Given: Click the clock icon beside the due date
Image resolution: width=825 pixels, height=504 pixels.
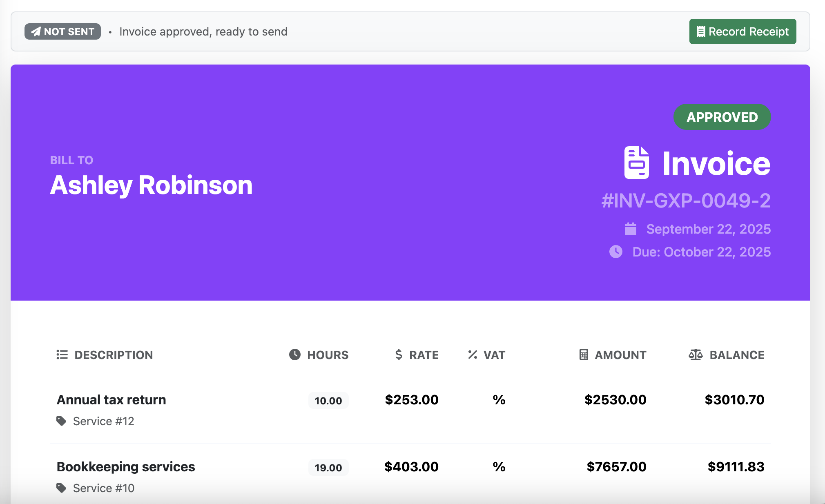Looking at the screenshot, I should (x=616, y=252).
